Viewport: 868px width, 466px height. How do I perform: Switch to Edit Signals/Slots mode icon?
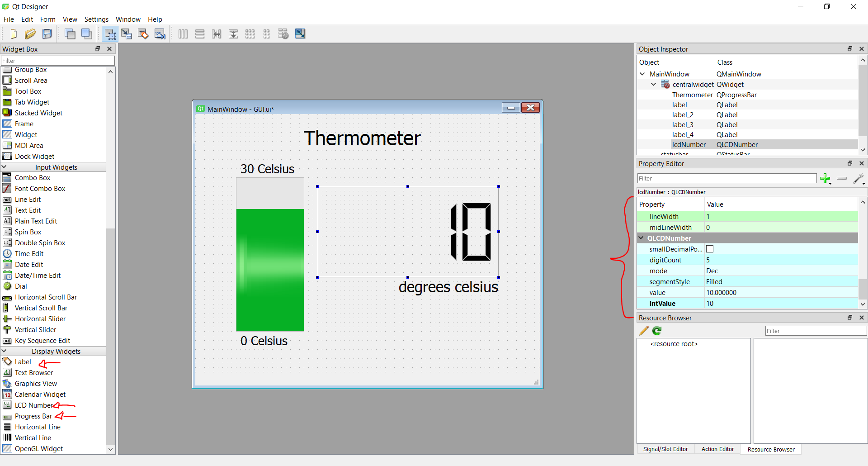(x=127, y=34)
